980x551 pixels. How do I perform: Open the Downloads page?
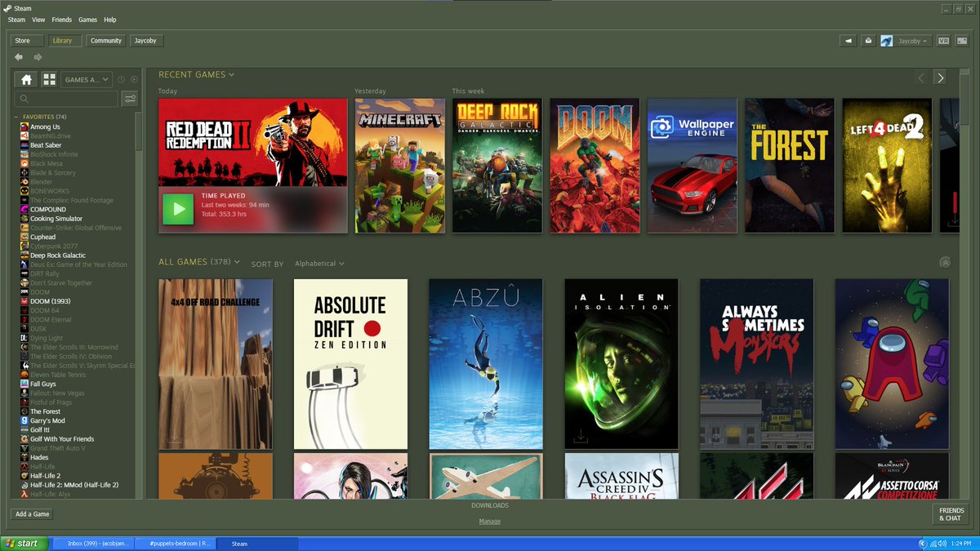click(490, 505)
